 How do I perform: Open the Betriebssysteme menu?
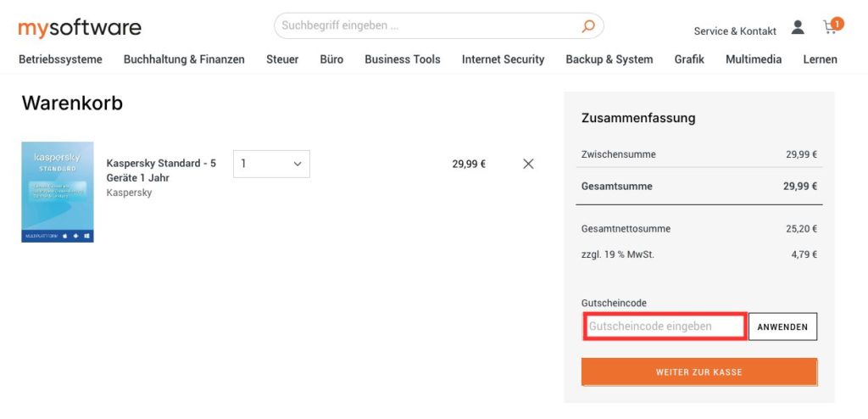click(60, 59)
